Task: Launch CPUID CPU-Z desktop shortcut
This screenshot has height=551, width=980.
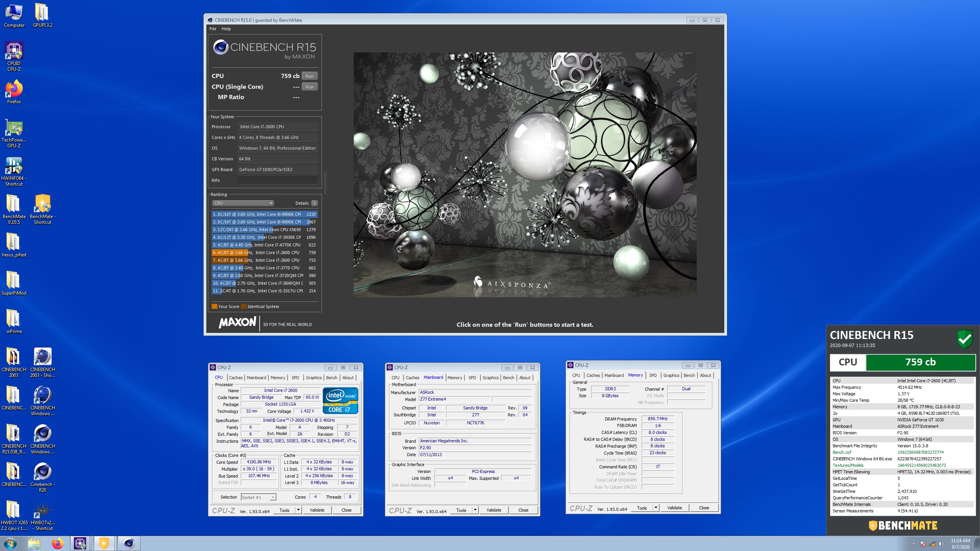Action: click(14, 56)
